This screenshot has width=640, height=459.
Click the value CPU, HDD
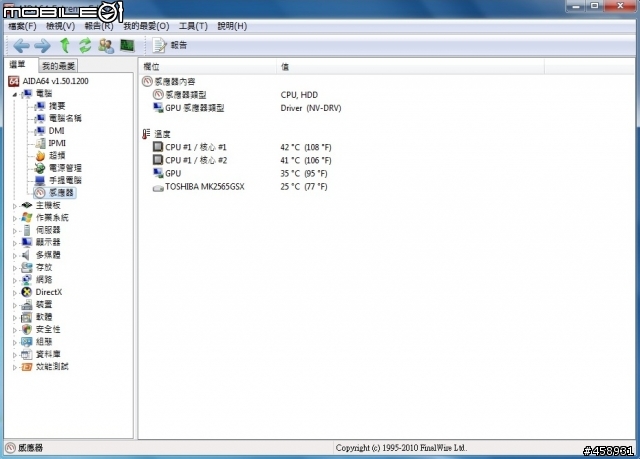299,95
